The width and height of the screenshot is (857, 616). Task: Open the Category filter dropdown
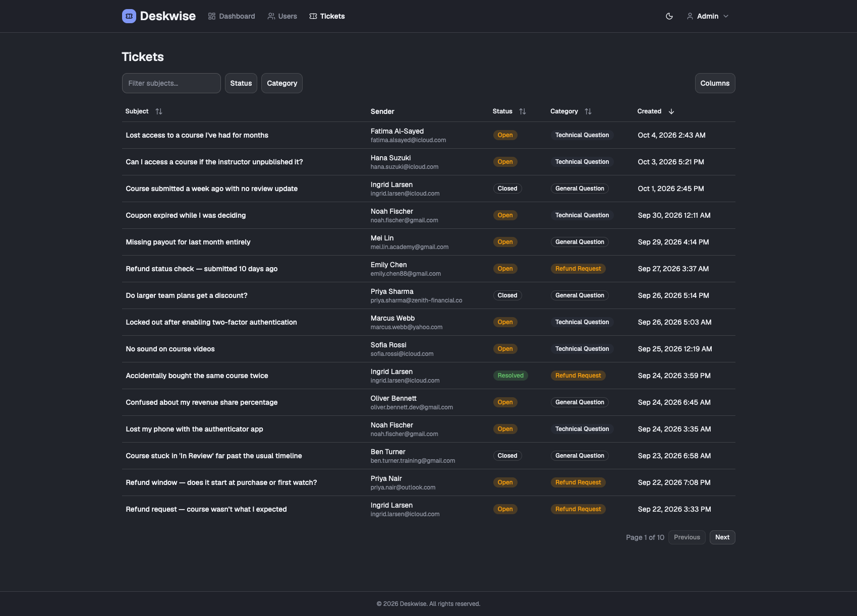[282, 83]
